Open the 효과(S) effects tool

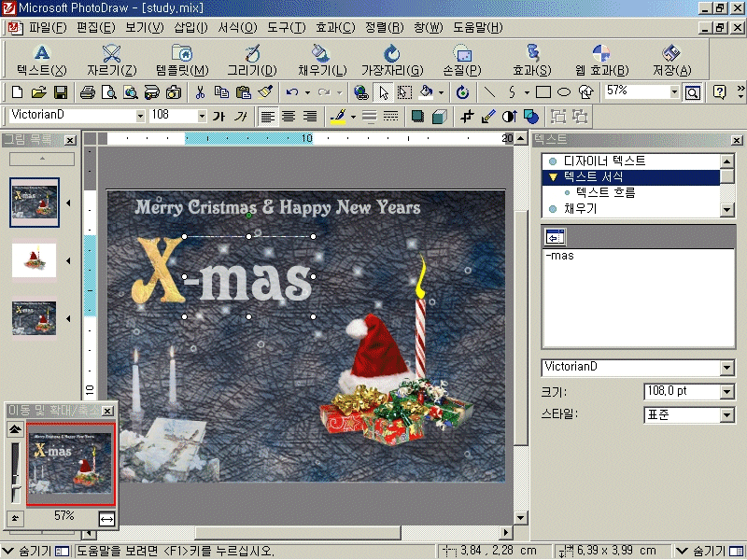(531, 60)
